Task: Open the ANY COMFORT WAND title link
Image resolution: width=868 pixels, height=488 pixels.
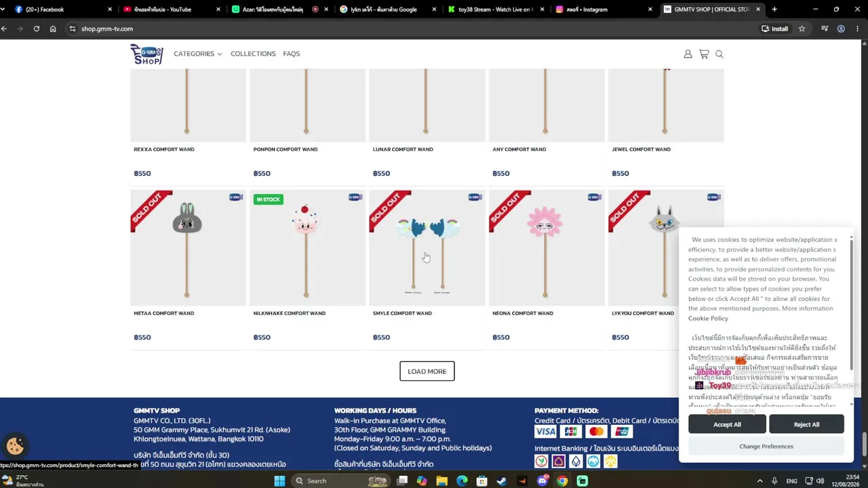Action: [519, 149]
